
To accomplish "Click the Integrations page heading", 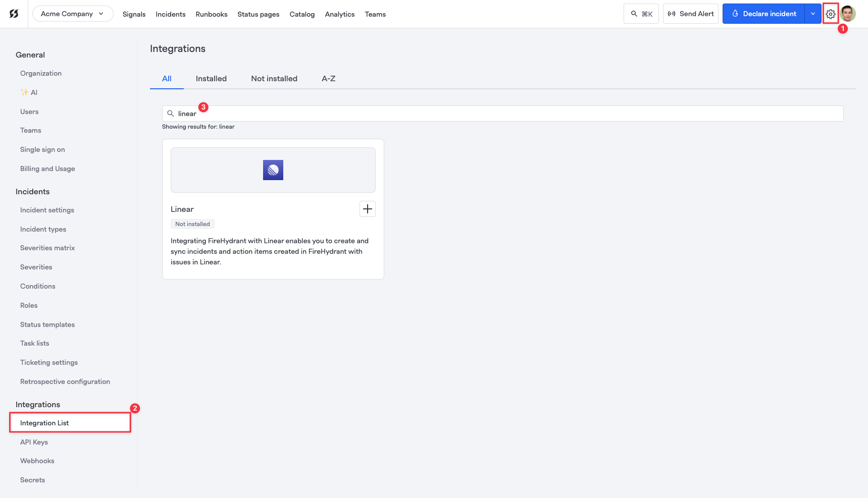I will [x=178, y=48].
